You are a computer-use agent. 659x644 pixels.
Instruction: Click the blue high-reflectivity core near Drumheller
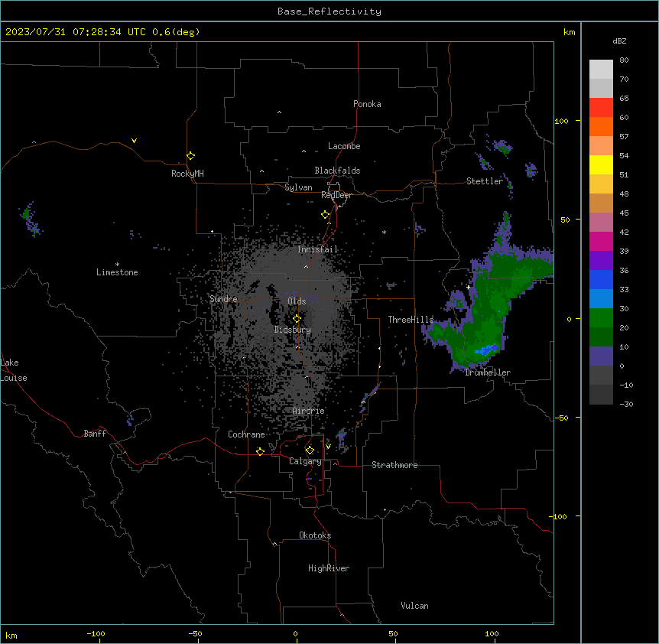pyautogui.click(x=487, y=350)
